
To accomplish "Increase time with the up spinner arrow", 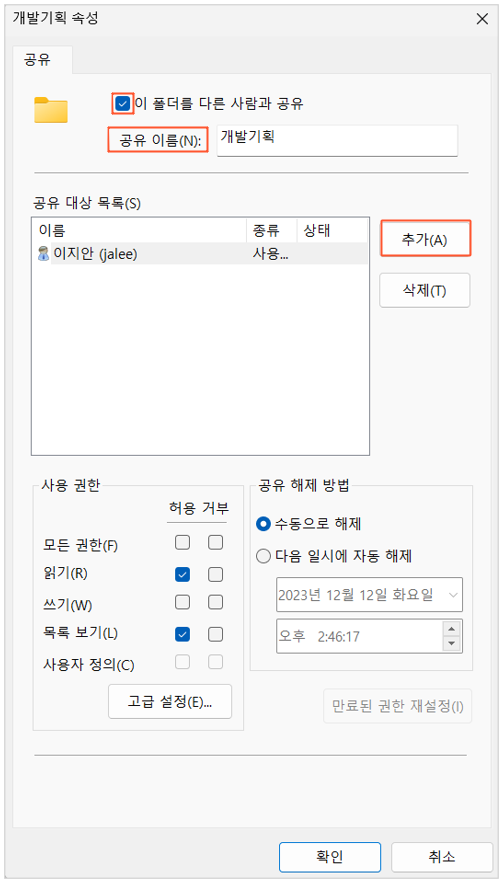I will [451, 629].
